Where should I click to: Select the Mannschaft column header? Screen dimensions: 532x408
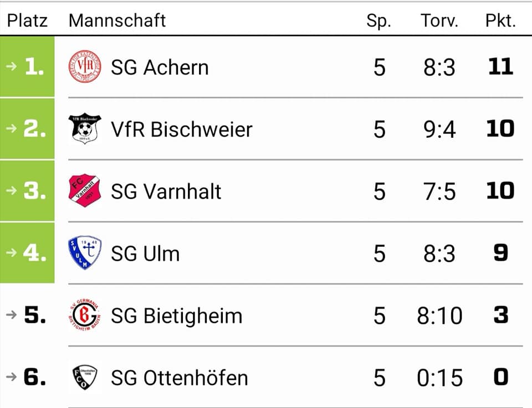click(x=117, y=20)
